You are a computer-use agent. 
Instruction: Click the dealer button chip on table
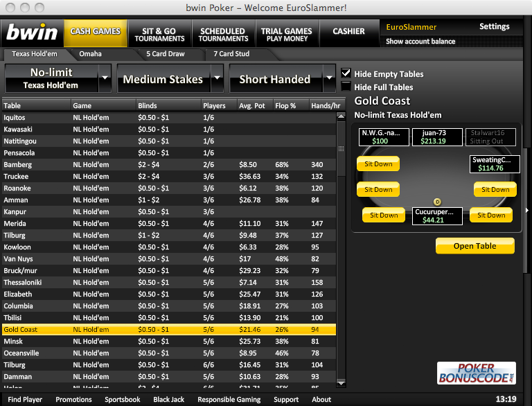[437, 202]
